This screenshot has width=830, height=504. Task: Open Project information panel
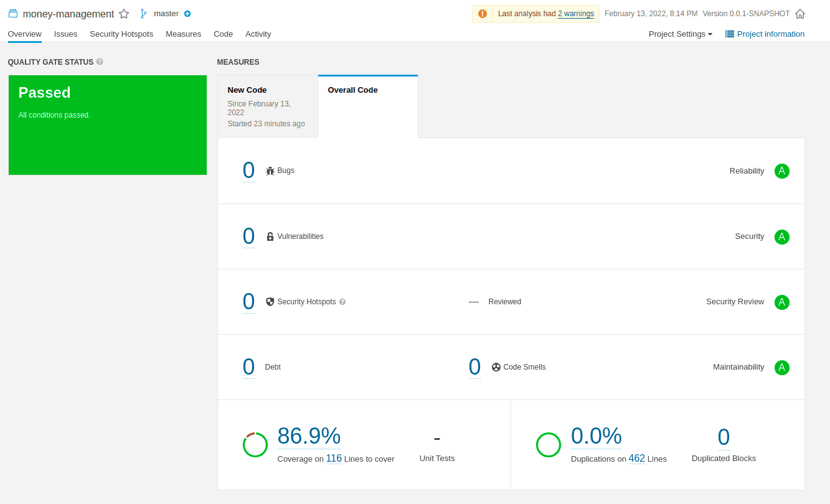point(765,34)
